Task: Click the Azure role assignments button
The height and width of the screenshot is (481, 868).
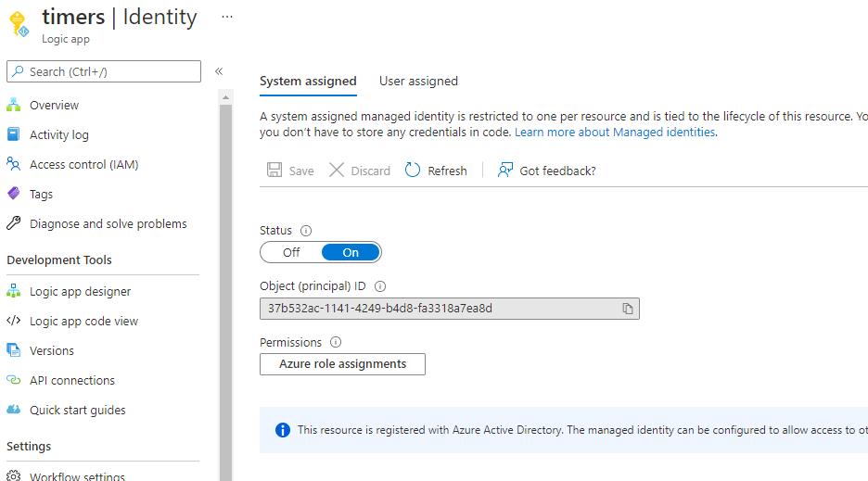Action: 342,364
